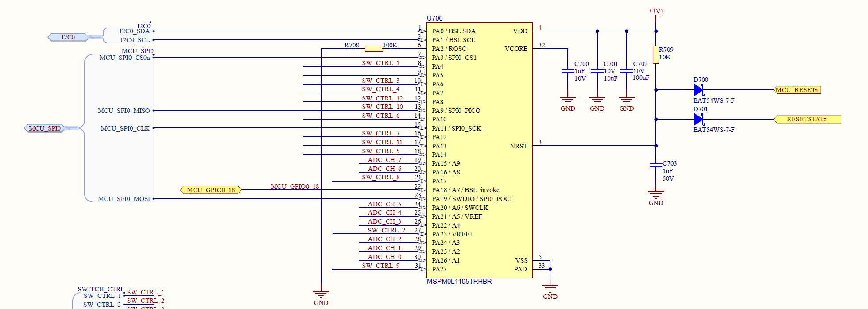Image resolution: width=868 pixels, height=309 pixels.
Task: Click pin name PA19 / SWDIO / SPI0_POCI
Action: coord(472,199)
